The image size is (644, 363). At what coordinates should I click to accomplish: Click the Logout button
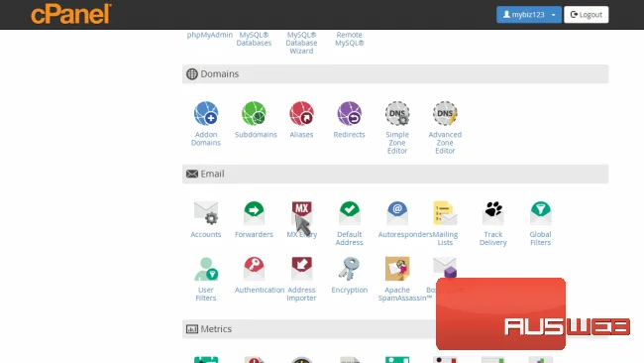587,15
